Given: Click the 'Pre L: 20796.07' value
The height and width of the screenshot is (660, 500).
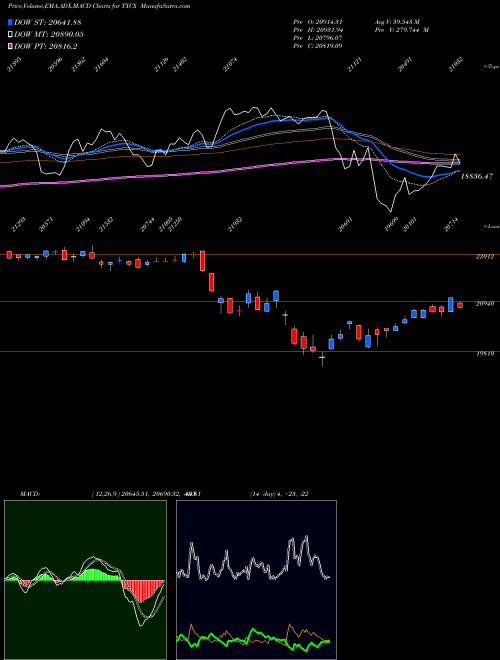Looking at the screenshot, I should click(x=318, y=38).
